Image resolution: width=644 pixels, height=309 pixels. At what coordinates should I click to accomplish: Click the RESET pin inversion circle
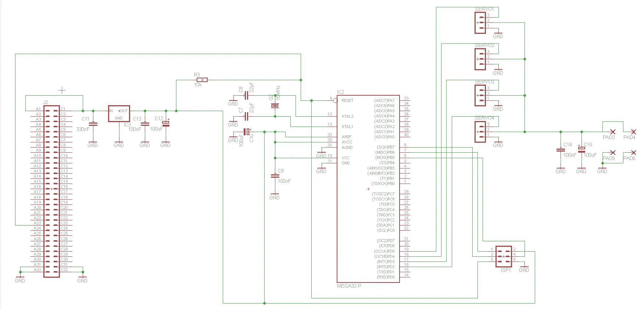click(x=335, y=100)
